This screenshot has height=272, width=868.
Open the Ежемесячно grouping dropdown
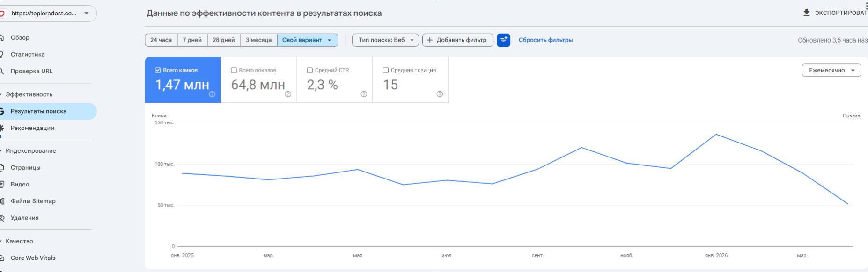[831, 70]
